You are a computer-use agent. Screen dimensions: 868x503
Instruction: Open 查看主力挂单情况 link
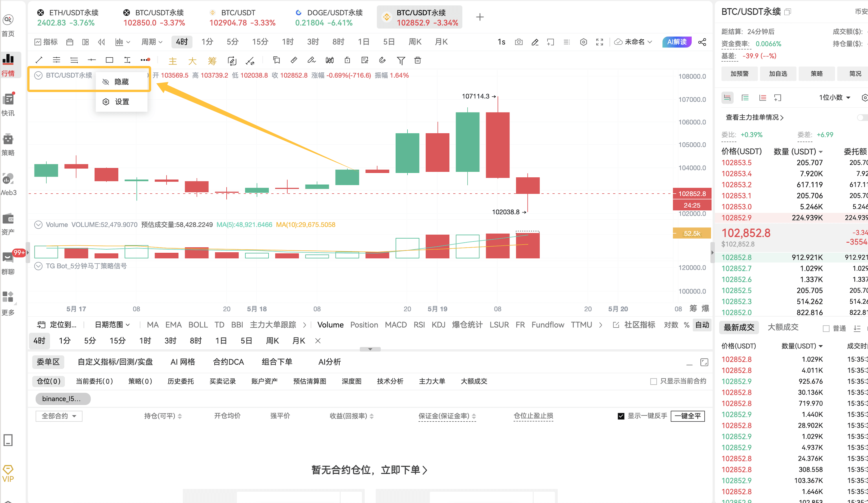tap(754, 118)
